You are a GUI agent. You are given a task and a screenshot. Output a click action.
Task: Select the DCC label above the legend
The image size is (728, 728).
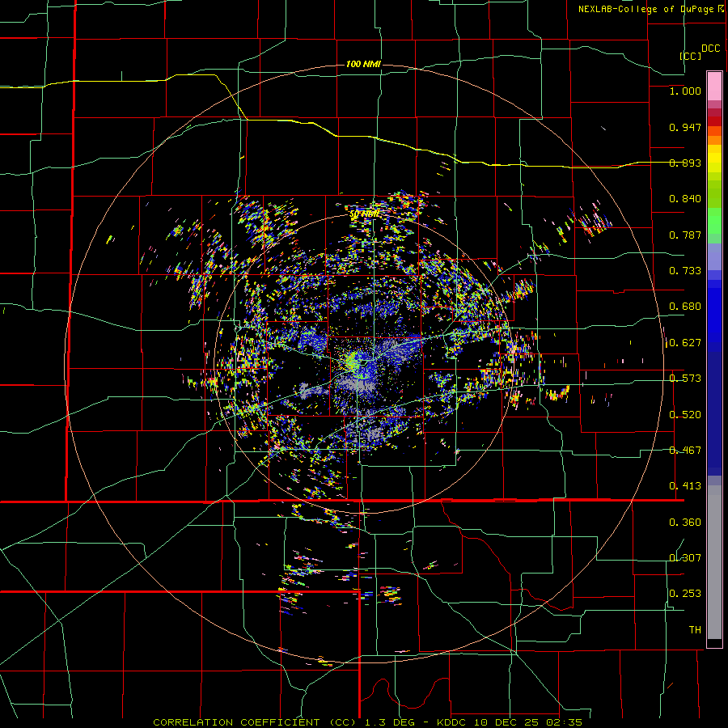[710, 49]
